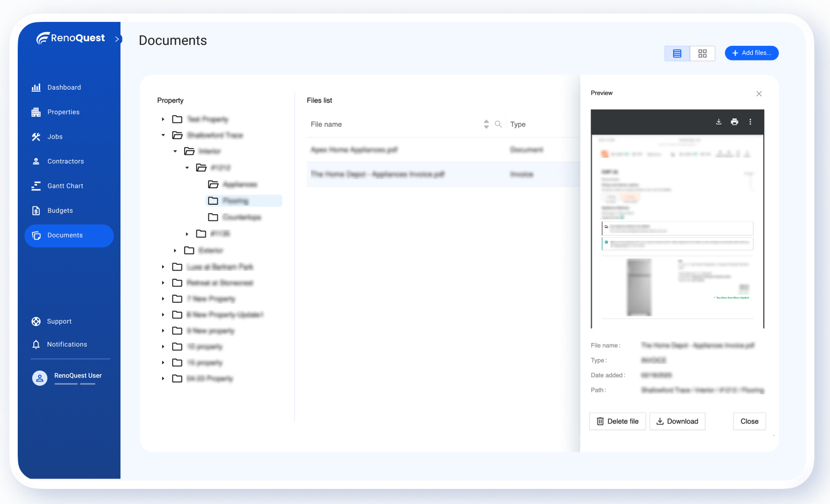Click the Luxe at Bartram Park folder icon

click(177, 267)
